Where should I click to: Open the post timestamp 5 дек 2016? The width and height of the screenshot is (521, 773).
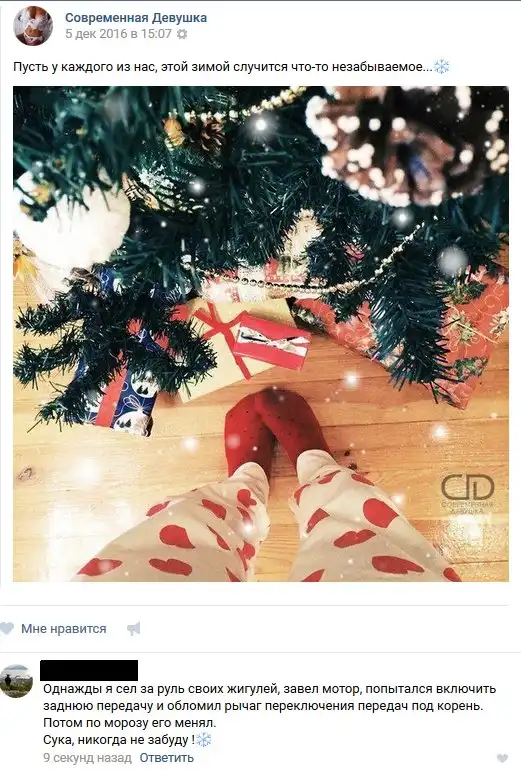118,34
